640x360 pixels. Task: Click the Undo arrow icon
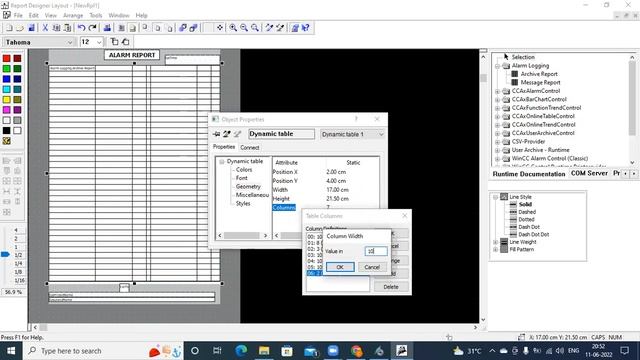[82, 28]
